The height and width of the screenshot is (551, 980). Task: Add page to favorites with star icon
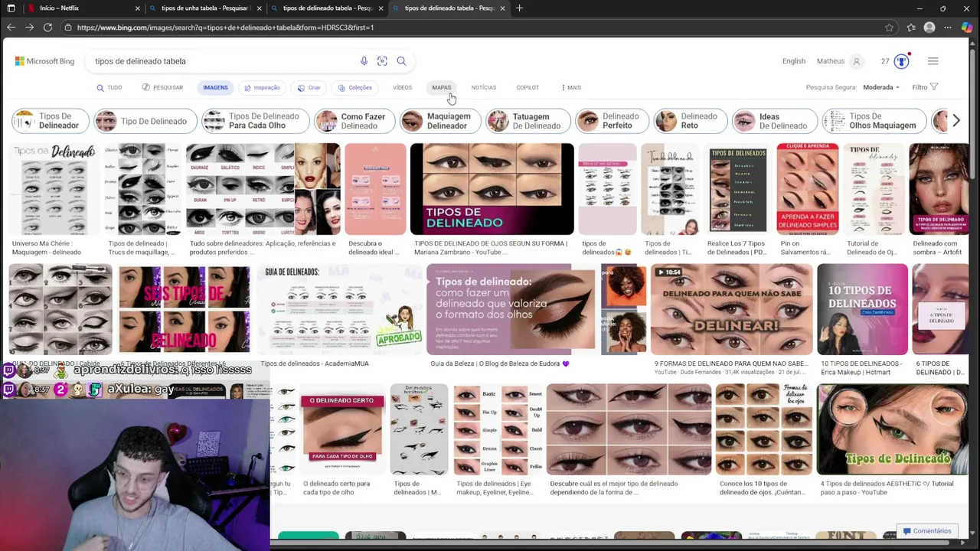[889, 28]
